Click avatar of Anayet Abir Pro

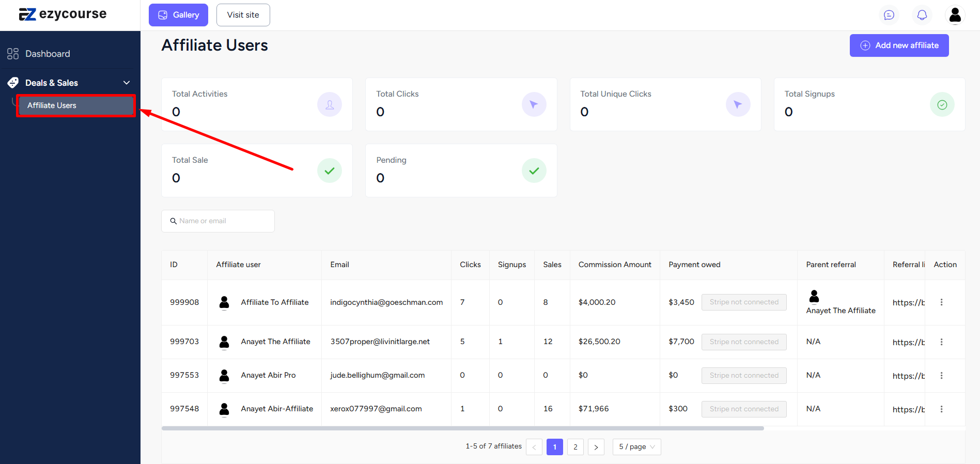pos(224,376)
